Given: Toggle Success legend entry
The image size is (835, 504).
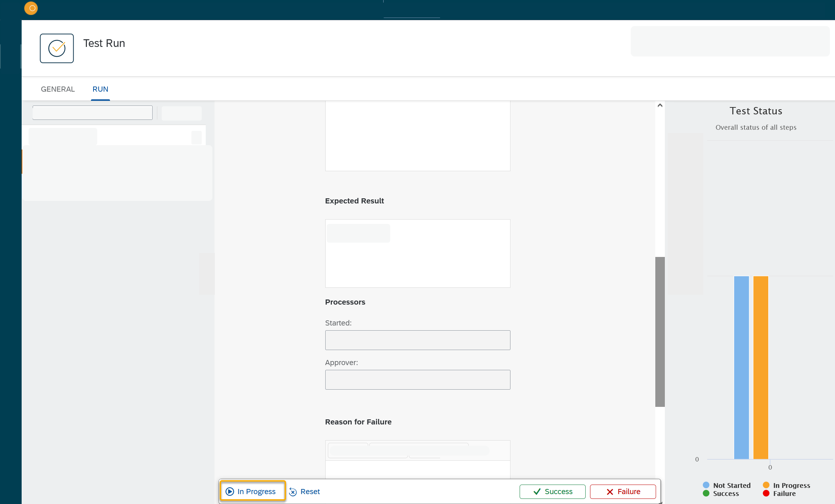Looking at the screenshot, I should pyautogui.click(x=721, y=493).
